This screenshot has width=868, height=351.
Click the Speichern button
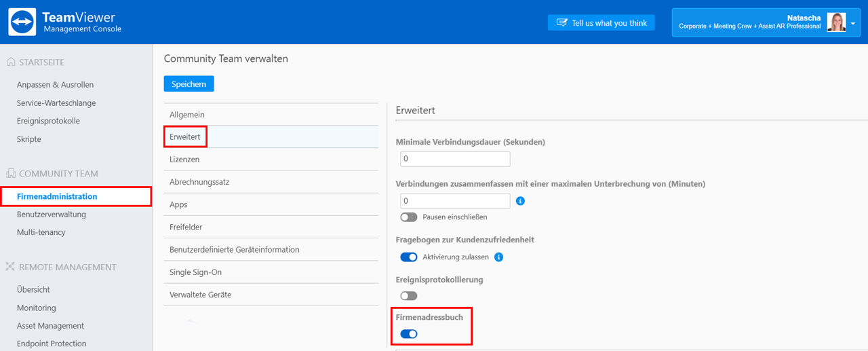[x=189, y=84]
